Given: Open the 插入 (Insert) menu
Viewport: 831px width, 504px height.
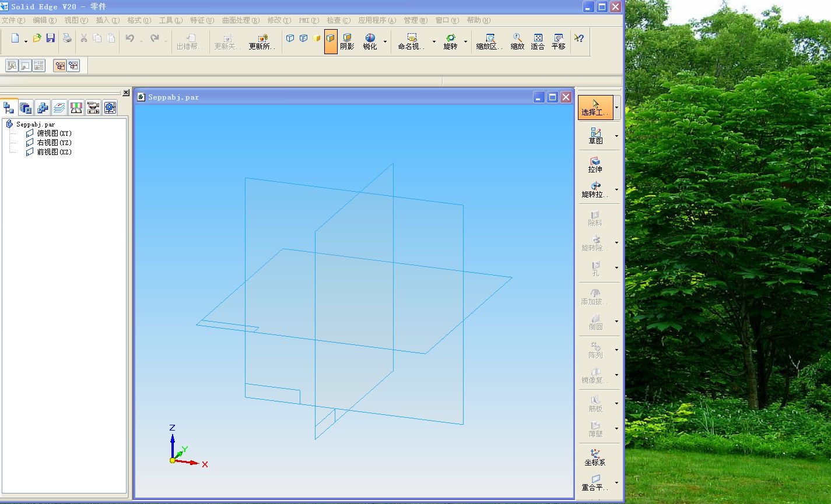Looking at the screenshot, I should (108, 20).
